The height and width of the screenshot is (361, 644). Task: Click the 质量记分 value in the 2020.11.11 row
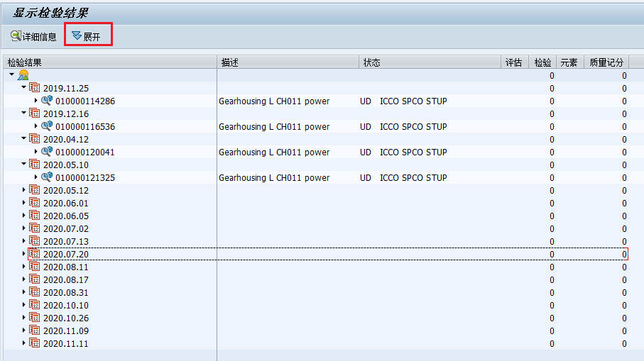pos(624,344)
